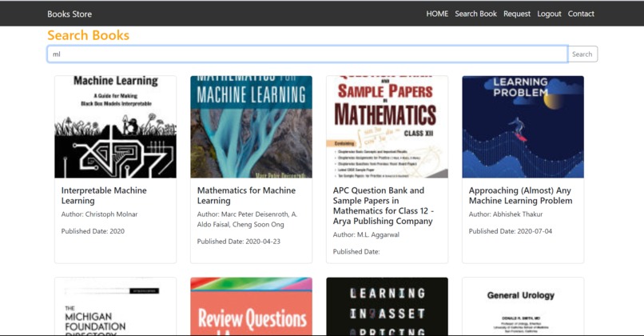Click the Search button
The width and height of the screenshot is (644, 336).
coord(582,54)
